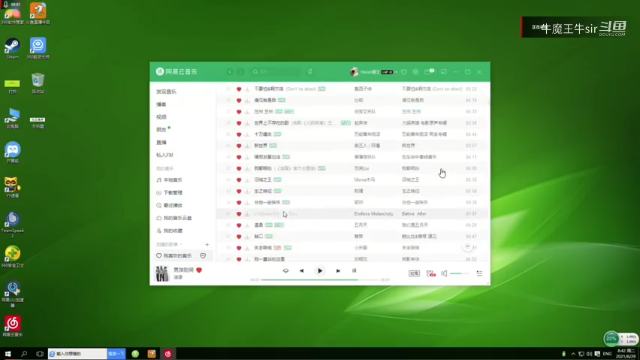Skip to previous track
This screenshot has width=640, height=360.
[x=302, y=271]
